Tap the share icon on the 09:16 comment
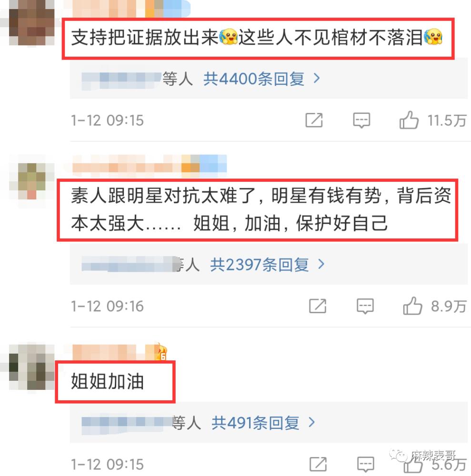The height and width of the screenshot is (476, 471). pos(318,306)
